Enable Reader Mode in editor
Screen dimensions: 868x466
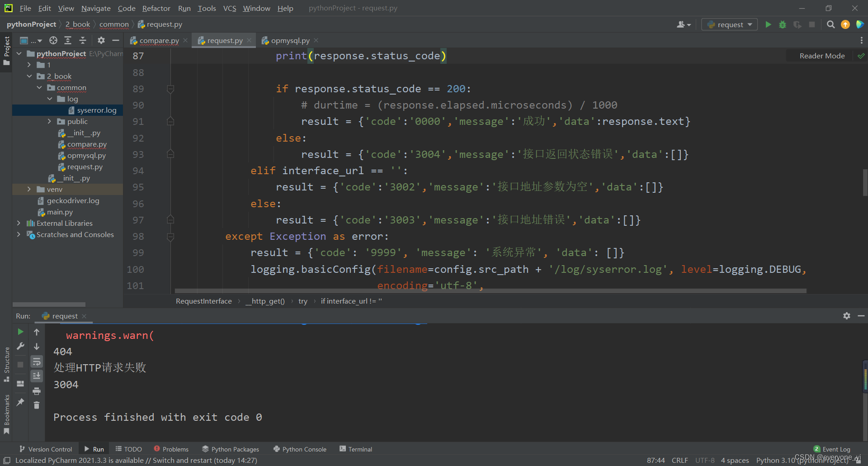coord(822,56)
